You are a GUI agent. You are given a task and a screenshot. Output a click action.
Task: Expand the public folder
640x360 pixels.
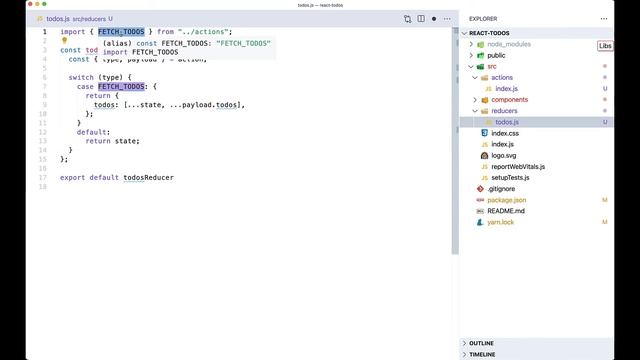pos(471,55)
